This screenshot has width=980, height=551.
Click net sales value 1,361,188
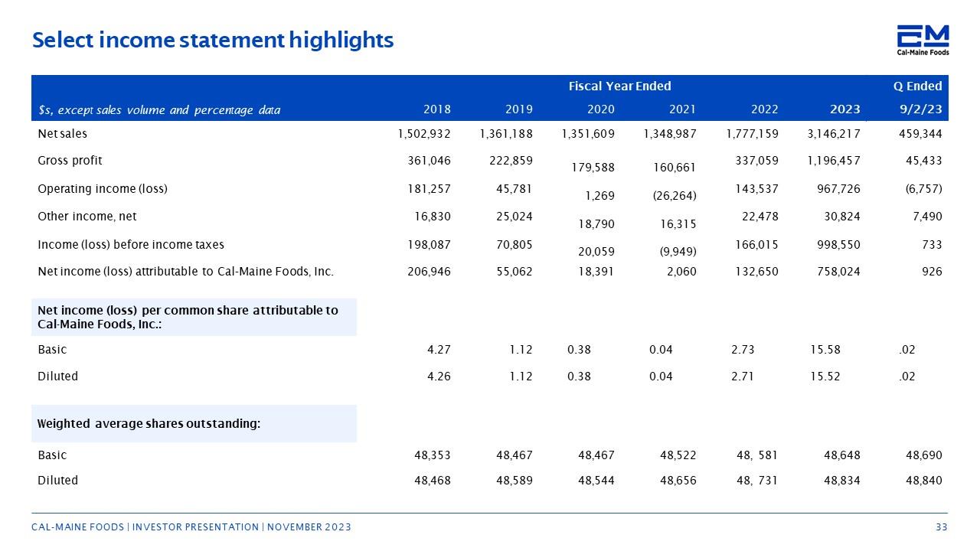coord(506,134)
